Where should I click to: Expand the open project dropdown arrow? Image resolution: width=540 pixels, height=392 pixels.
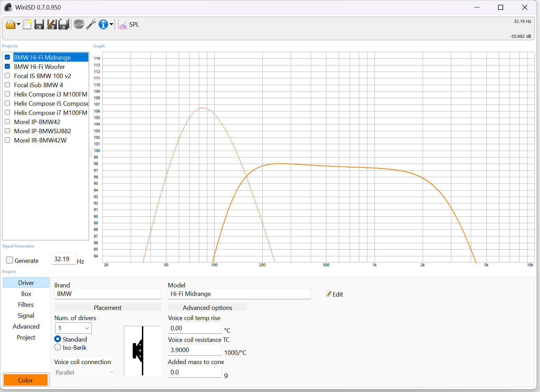click(18, 25)
